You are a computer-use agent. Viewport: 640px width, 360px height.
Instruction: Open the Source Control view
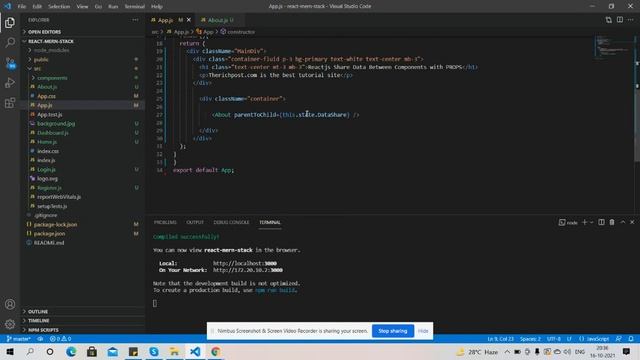point(10,63)
